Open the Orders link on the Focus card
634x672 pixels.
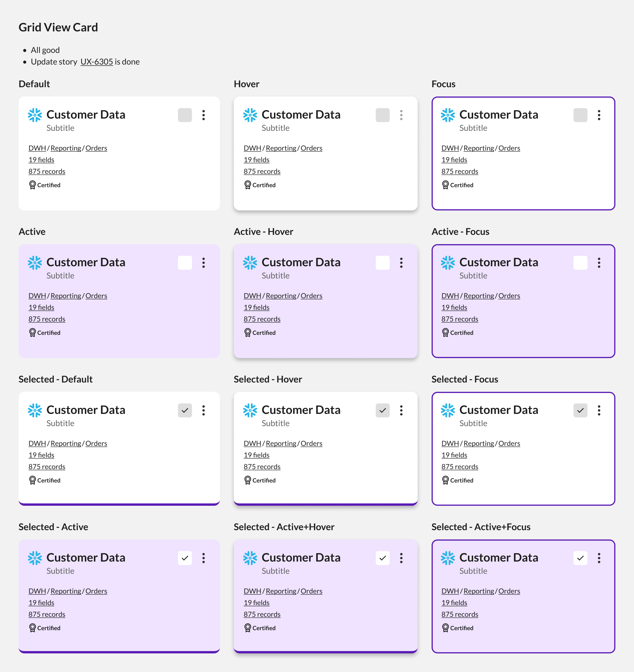(x=509, y=148)
